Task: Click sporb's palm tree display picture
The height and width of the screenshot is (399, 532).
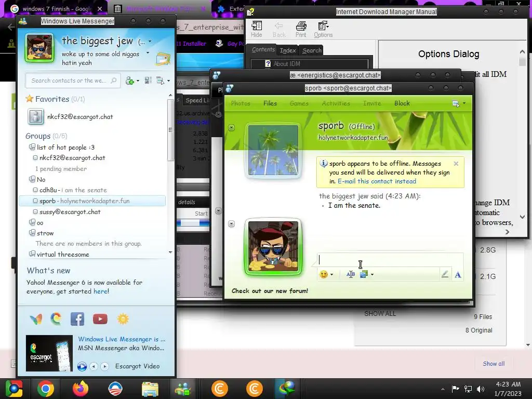Action: tap(273, 150)
